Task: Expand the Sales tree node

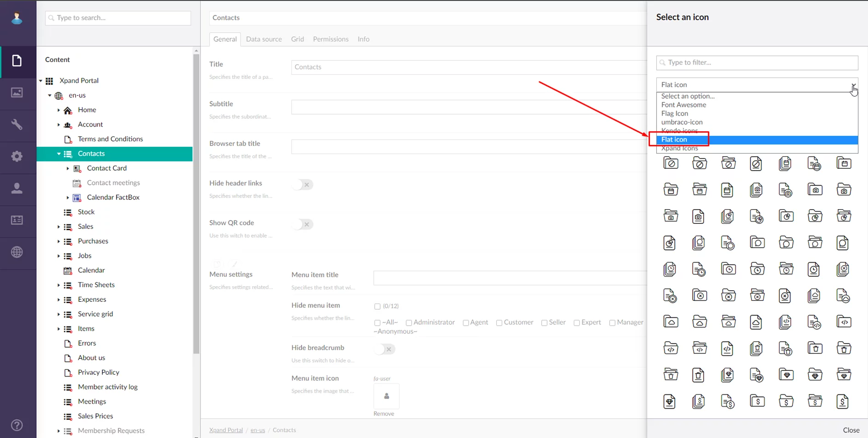Action: point(58,227)
